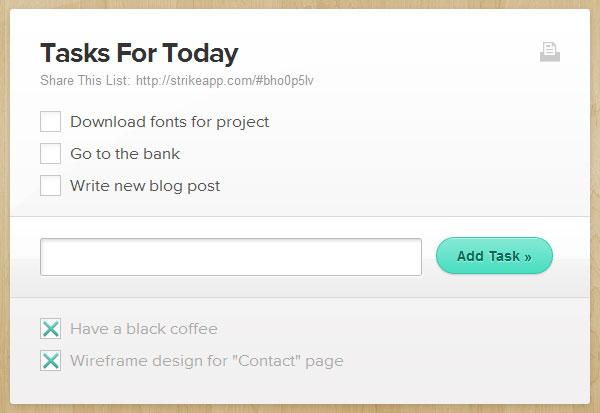Click the » chevron on Add Task button
This screenshot has width=600, height=413.
pyautogui.click(x=528, y=257)
